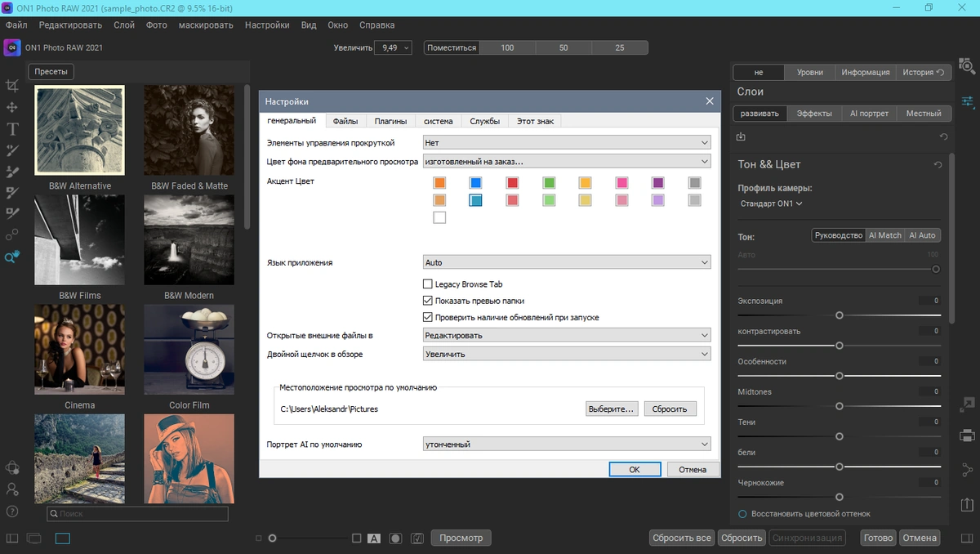Viewport: 980px width, 554px height.
Task: Click the ON1 logo icon
Action: pyautogui.click(x=12, y=47)
